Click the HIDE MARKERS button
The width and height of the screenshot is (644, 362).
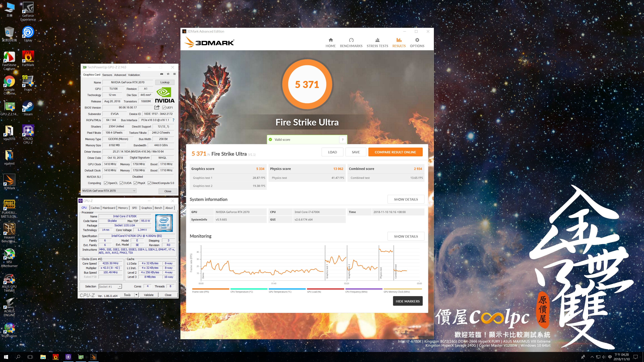pos(408,301)
